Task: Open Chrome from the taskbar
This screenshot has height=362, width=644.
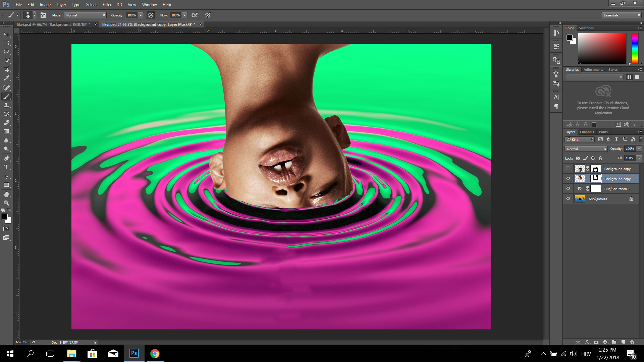Action: [x=155, y=354]
